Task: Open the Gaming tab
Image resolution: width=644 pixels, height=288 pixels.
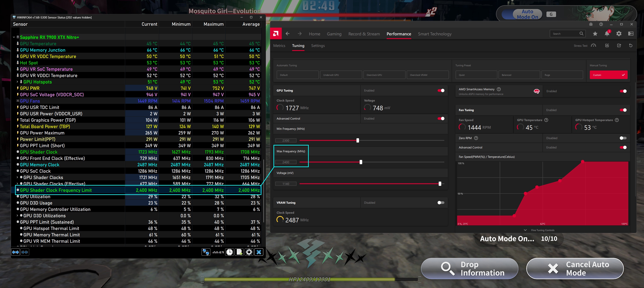Action: 334,34
